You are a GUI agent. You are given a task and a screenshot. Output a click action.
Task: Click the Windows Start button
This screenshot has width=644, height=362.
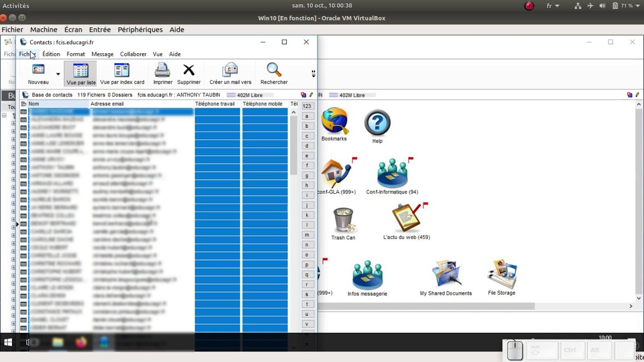(x=8, y=342)
